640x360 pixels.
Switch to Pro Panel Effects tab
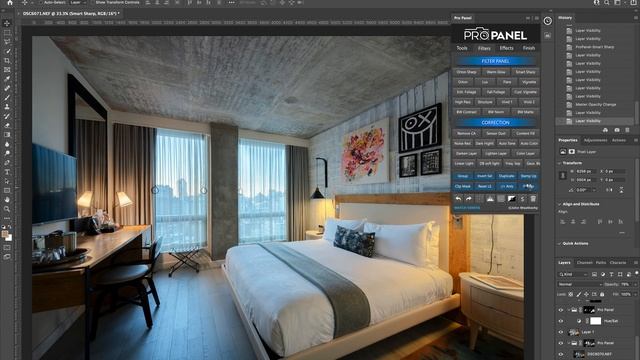coord(507,48)
